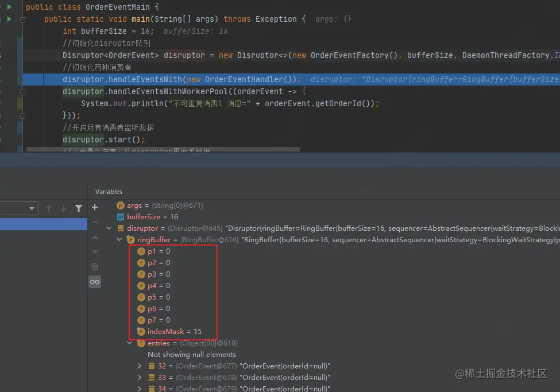
Task: Select the ringBuffer field name
Action: [x=154, y=239]
